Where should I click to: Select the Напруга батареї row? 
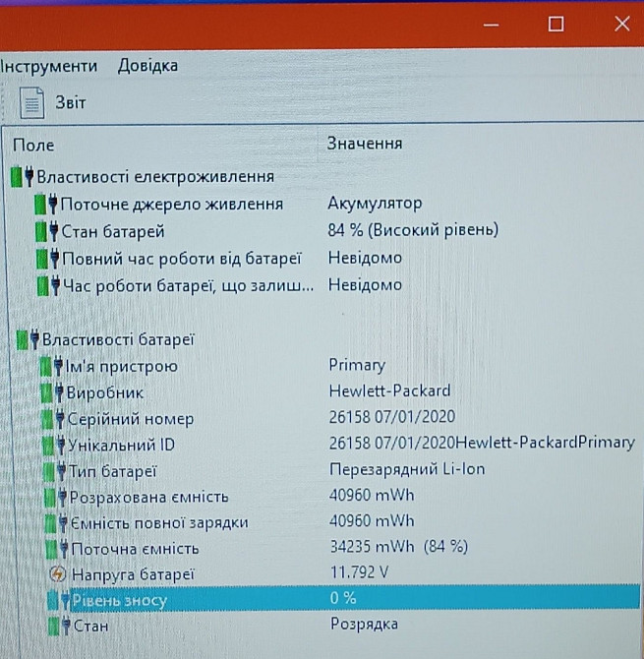point(133,574)
